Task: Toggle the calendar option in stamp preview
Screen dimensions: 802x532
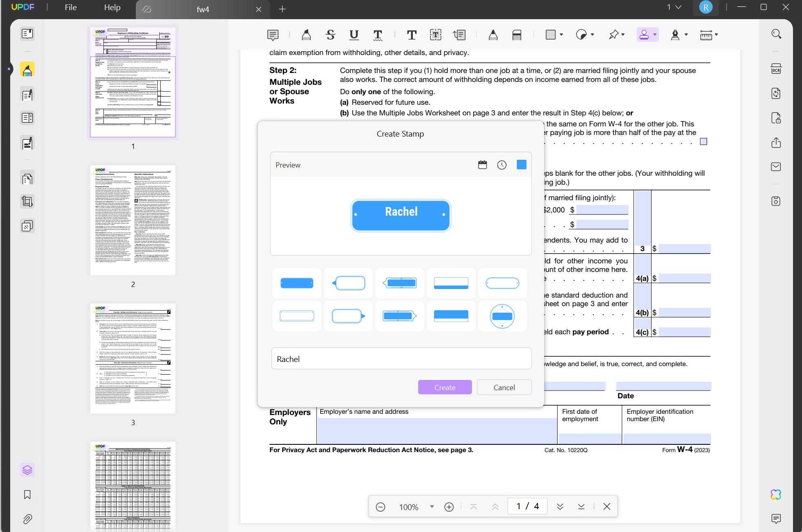Action: [x=482, y=165]
